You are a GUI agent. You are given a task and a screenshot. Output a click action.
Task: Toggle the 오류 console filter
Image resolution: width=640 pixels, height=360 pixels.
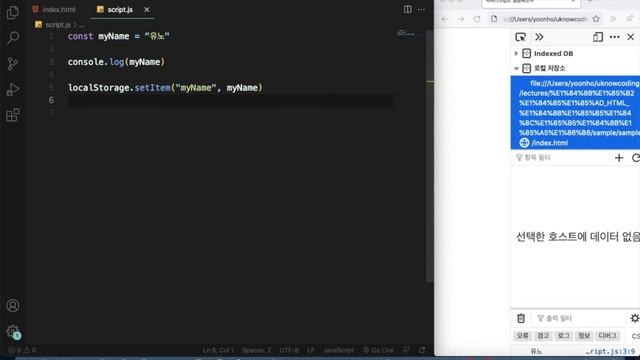[522, 336]
